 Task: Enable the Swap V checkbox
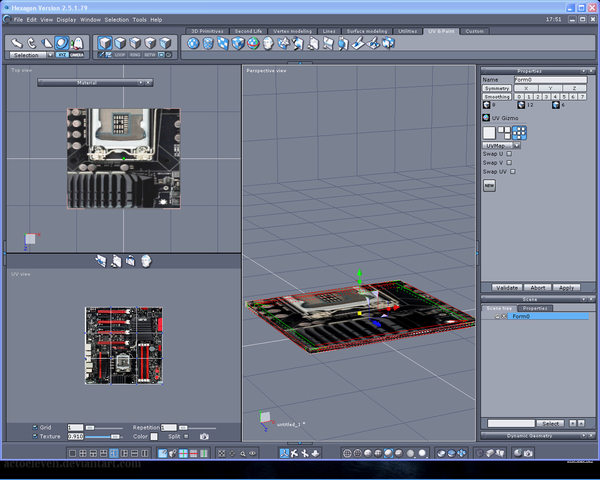pos(509,162)
